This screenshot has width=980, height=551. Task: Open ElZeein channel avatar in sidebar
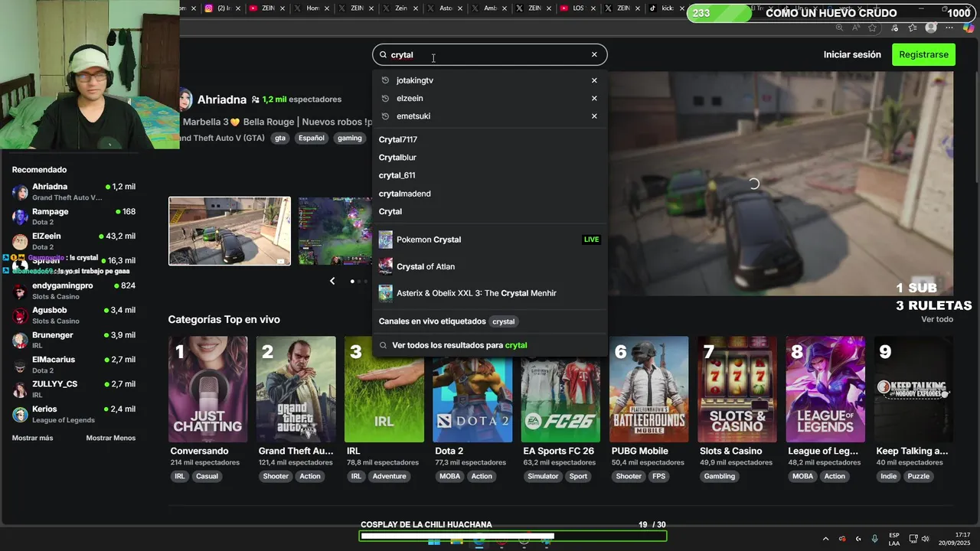[20, 241]
